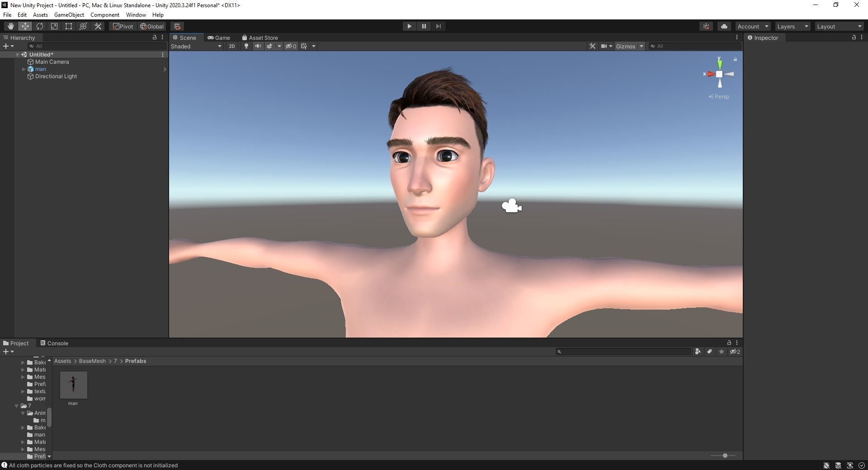Screen dimensions: 868x470
Task: Open the File menu
Action: [x=7, y=15]
